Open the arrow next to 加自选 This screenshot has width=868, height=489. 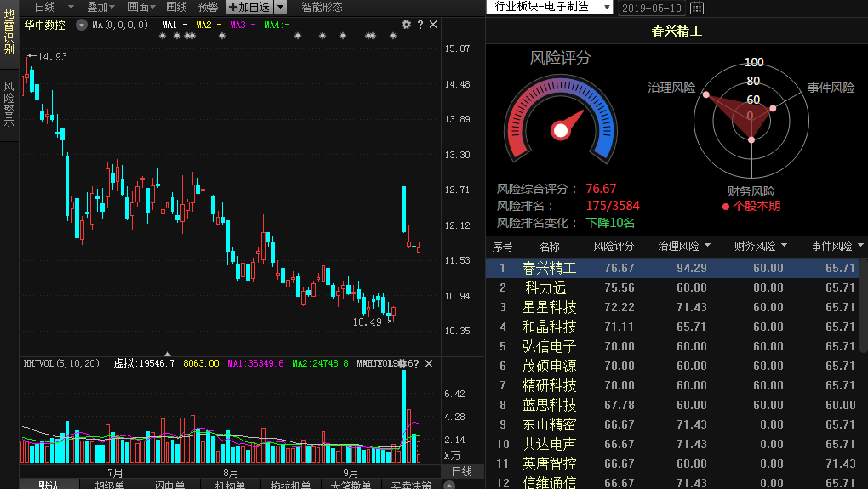pyautogui.click(x=280, y=7)
